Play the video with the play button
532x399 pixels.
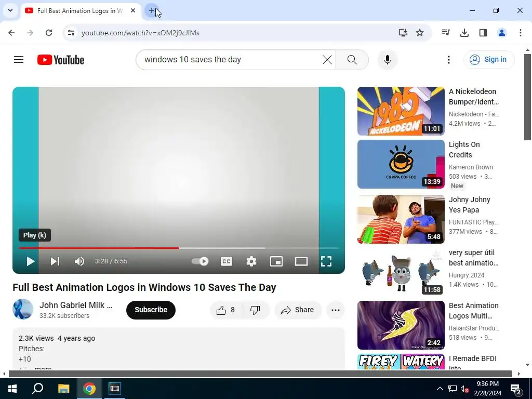pos(31,261)
